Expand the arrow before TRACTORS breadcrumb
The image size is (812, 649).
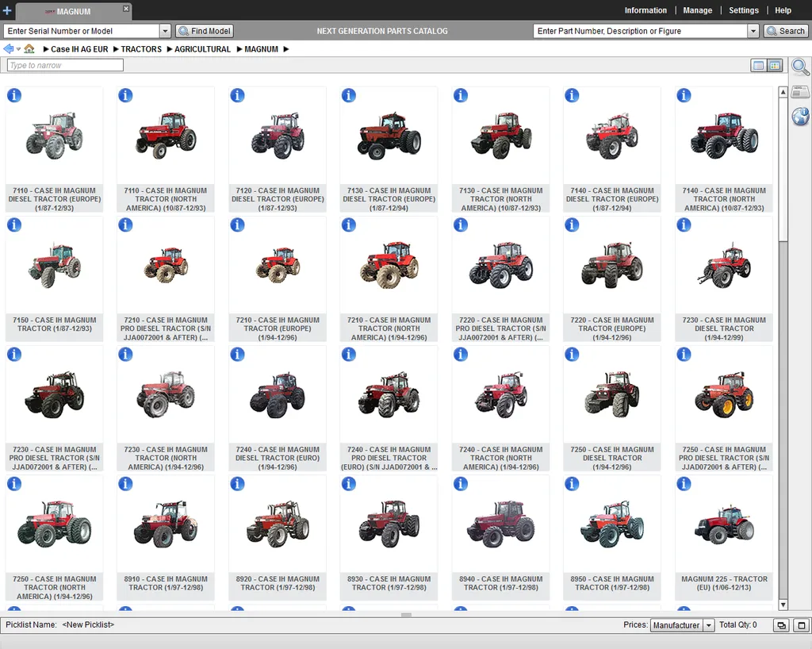(116, 49)
